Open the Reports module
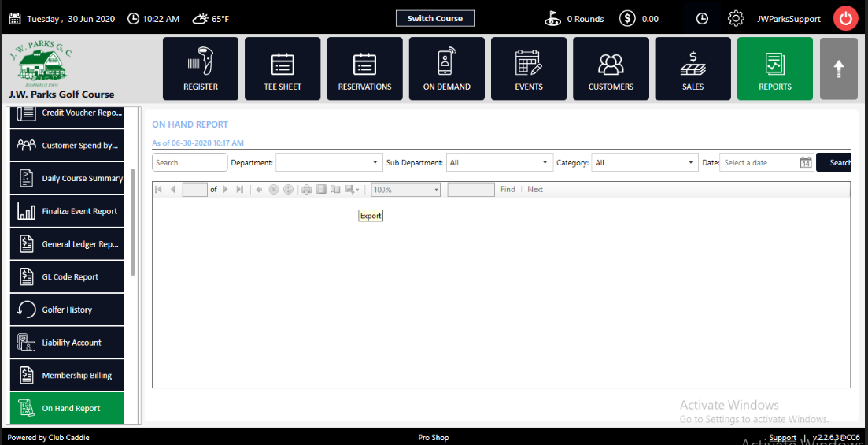 coord(775,69)
